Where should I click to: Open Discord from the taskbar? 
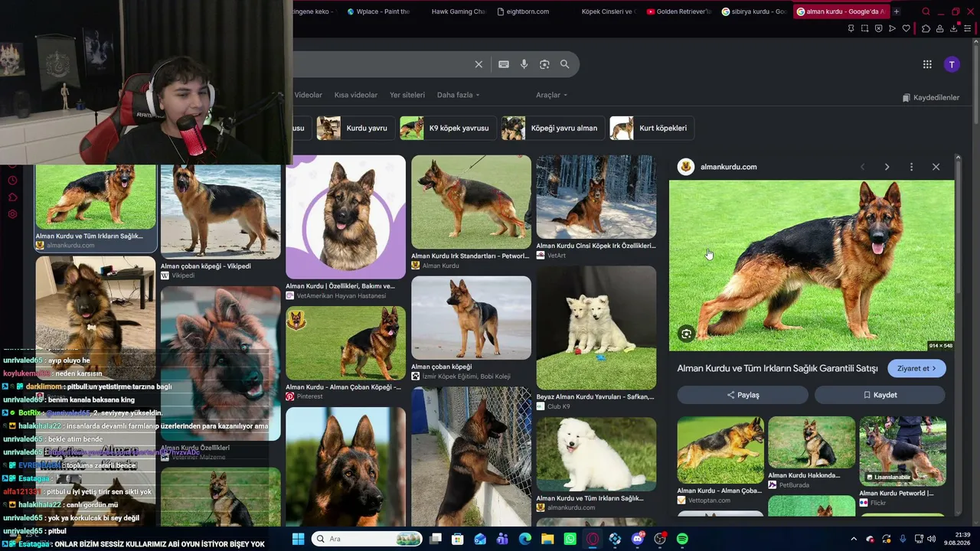638,539
